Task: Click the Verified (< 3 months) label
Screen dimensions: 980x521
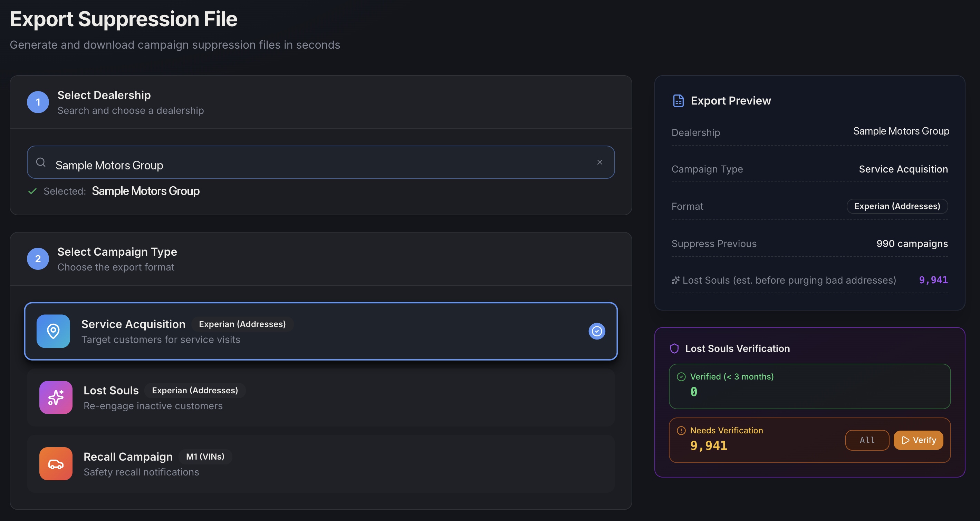Action: point(732,376)
